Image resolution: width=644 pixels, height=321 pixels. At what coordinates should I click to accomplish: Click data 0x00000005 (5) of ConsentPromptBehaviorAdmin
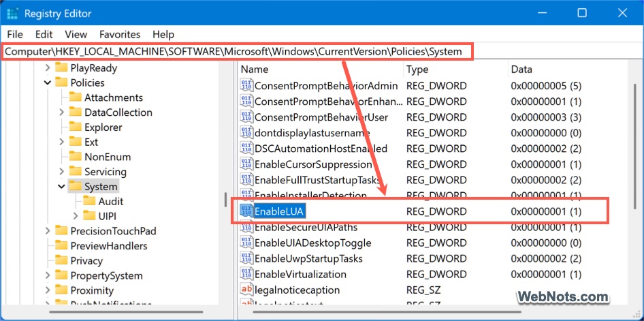[546, 86]
